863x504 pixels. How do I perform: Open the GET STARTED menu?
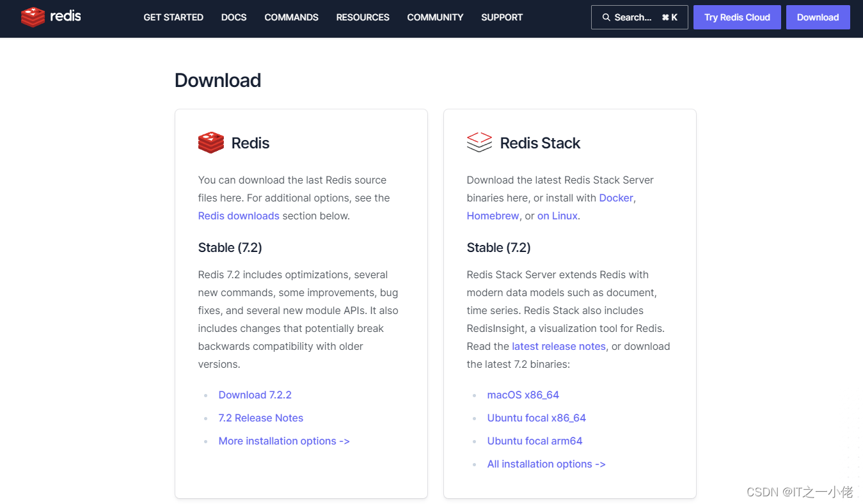[x=173, y=17]
